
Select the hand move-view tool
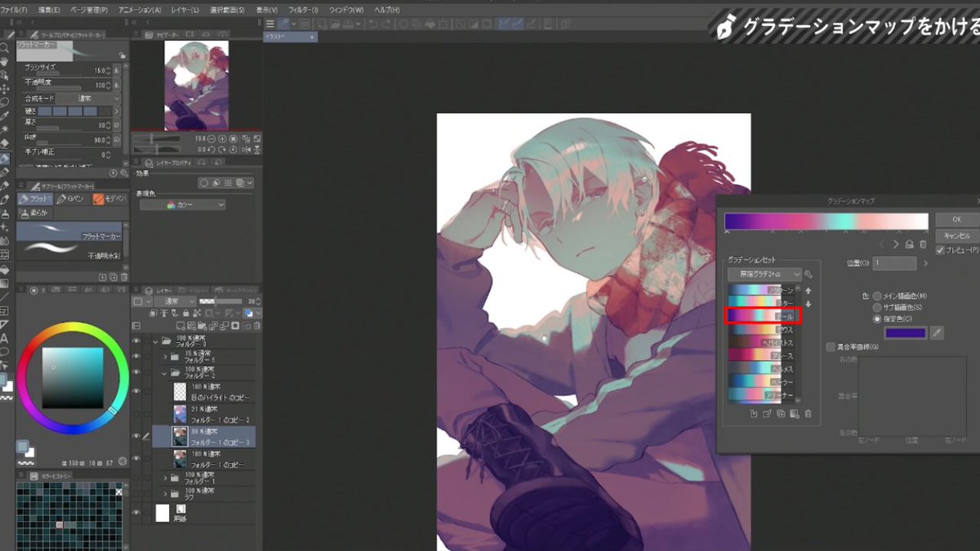[x=5, y=61]
